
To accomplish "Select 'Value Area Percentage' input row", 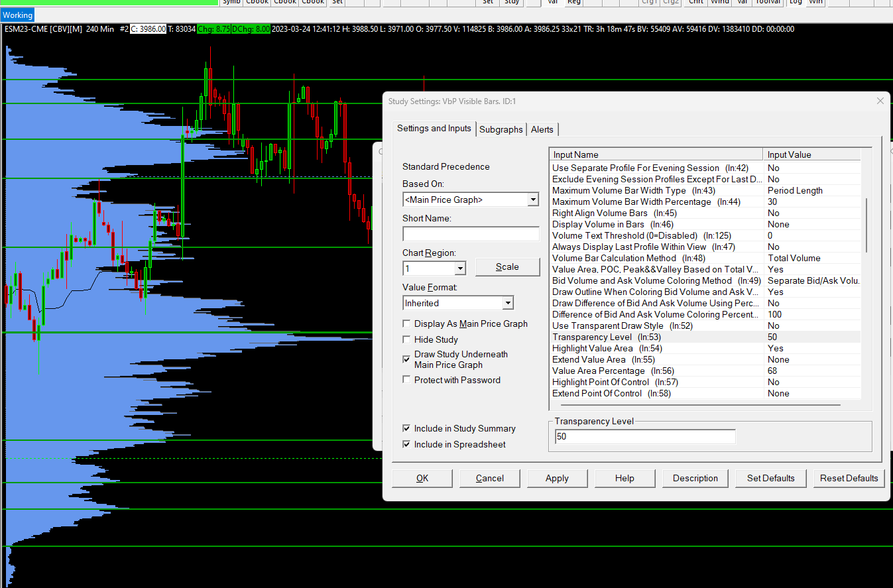I will point(705,371).
